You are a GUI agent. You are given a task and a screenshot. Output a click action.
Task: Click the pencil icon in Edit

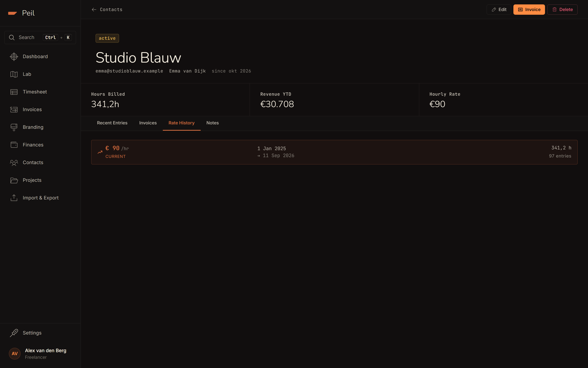(x=494, y=10)
